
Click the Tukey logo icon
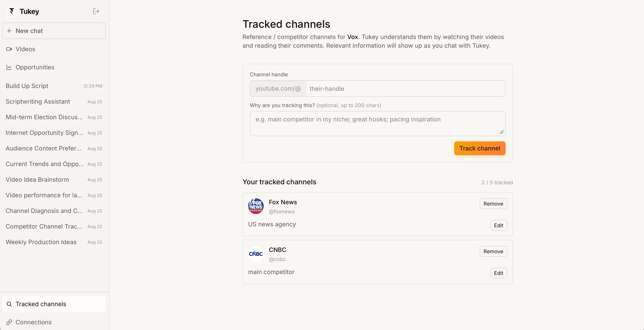click(11, 11)
